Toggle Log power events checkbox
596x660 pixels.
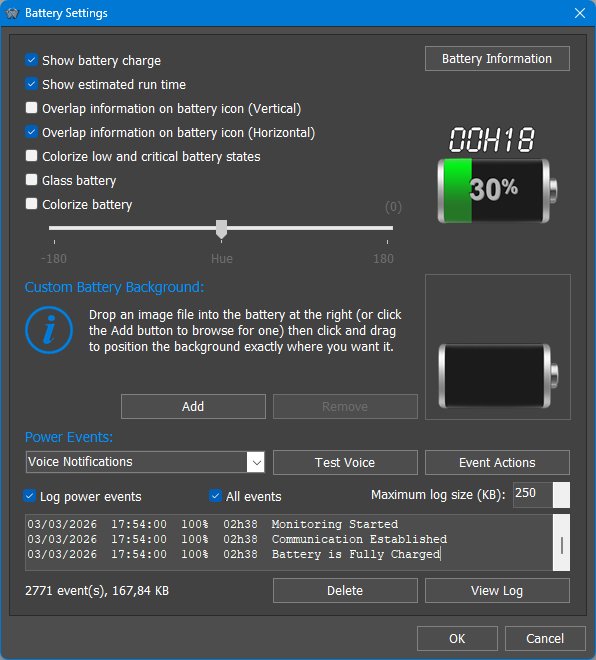point(29,496)
